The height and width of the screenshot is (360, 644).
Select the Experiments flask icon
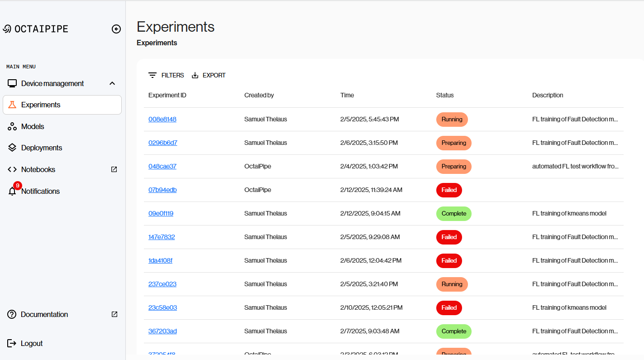[11, 105]
